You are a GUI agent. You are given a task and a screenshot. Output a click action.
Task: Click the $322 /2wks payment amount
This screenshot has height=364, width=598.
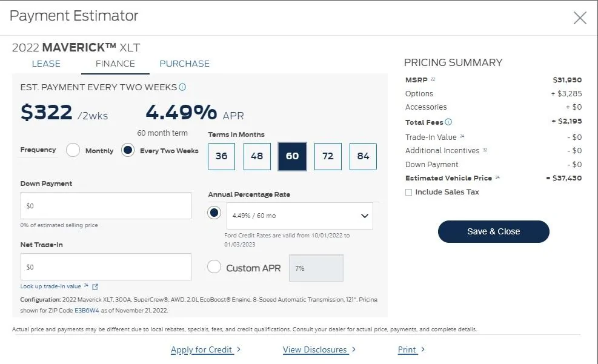(x=64, y=113)
